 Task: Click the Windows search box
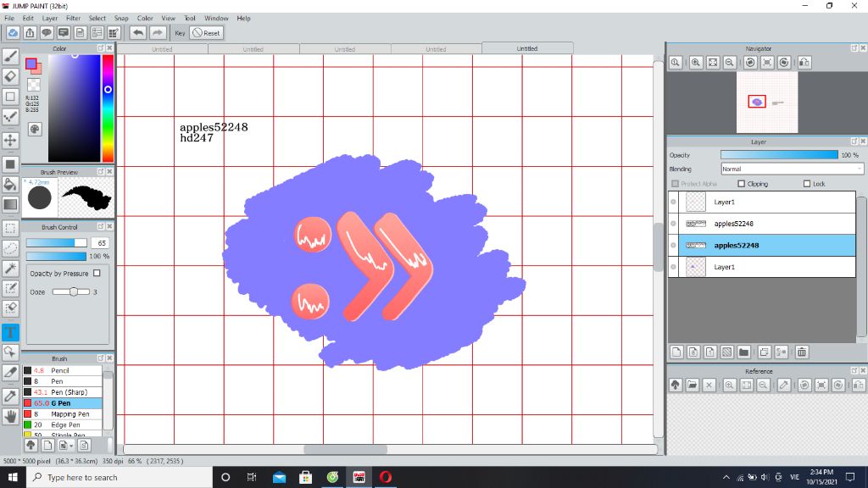(x=120, y=477)
